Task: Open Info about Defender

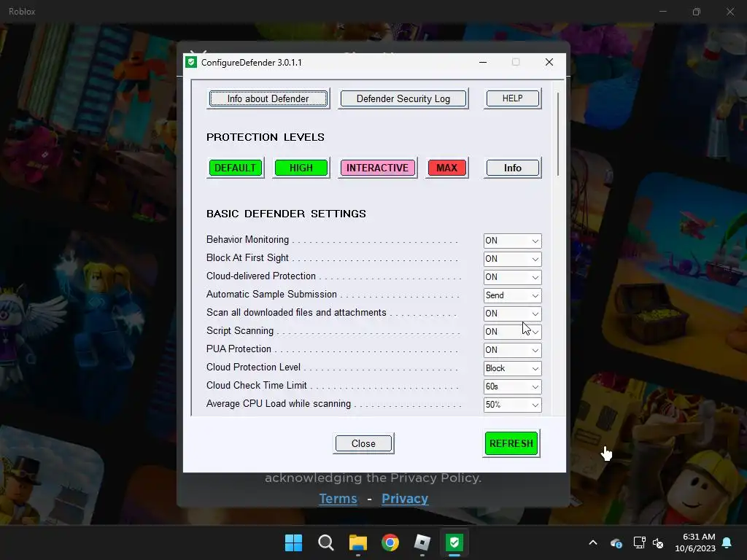Action: [268, 98]
